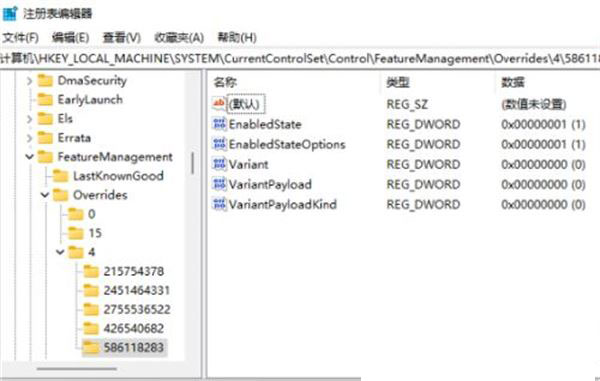The height and width of the screenshot is (381, 600).
Task: Select the Overrides tree key
Action: [100, 195]
